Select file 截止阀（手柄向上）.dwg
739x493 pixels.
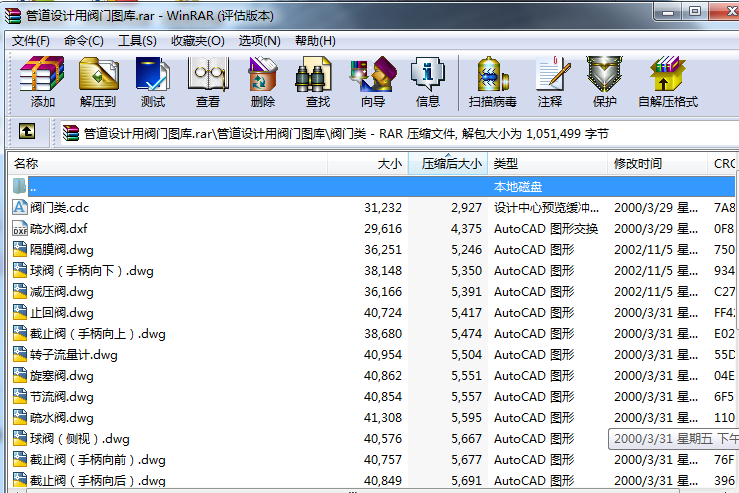click(x=98, y=334)
